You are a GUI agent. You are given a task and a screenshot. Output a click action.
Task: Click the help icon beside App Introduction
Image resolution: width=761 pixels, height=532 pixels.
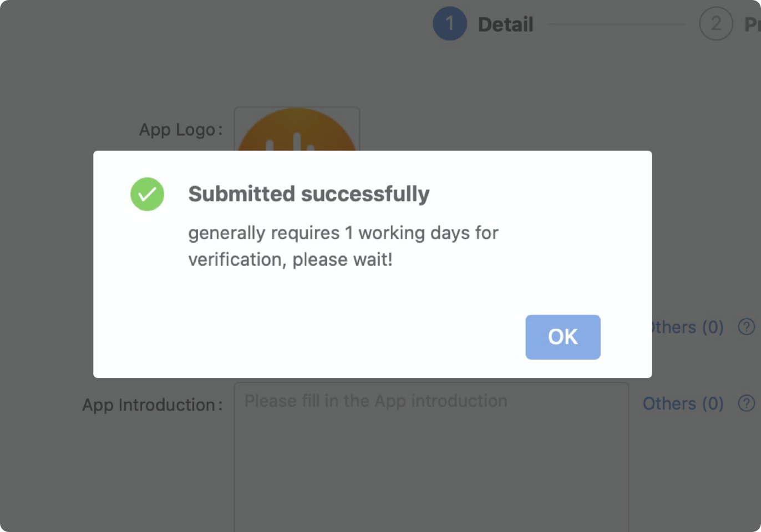tap(746, 403)
